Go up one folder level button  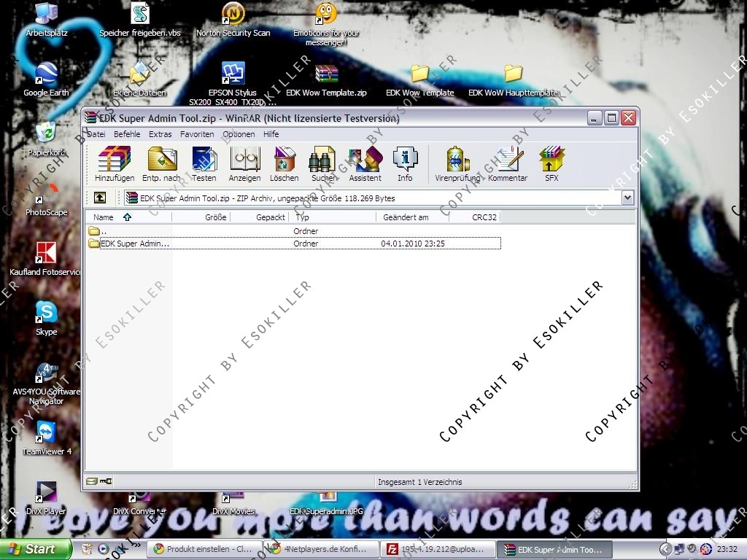[100, 198]
